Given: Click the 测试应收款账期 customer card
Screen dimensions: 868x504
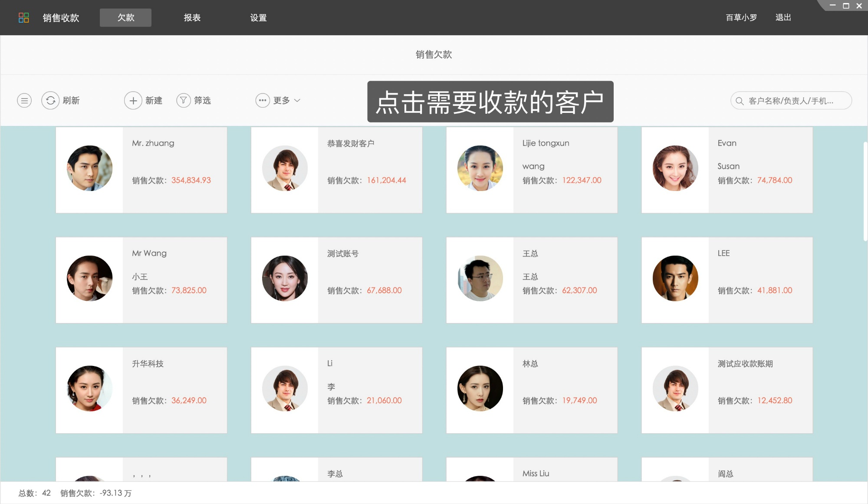Looking at the screenshot, I should [x=727, y=389].
